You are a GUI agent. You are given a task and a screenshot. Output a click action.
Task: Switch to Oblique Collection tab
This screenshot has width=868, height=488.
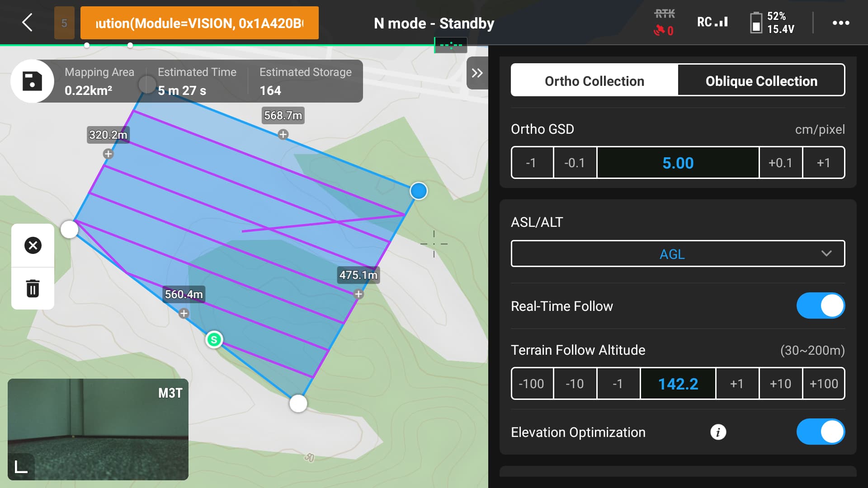pos(761,80)
